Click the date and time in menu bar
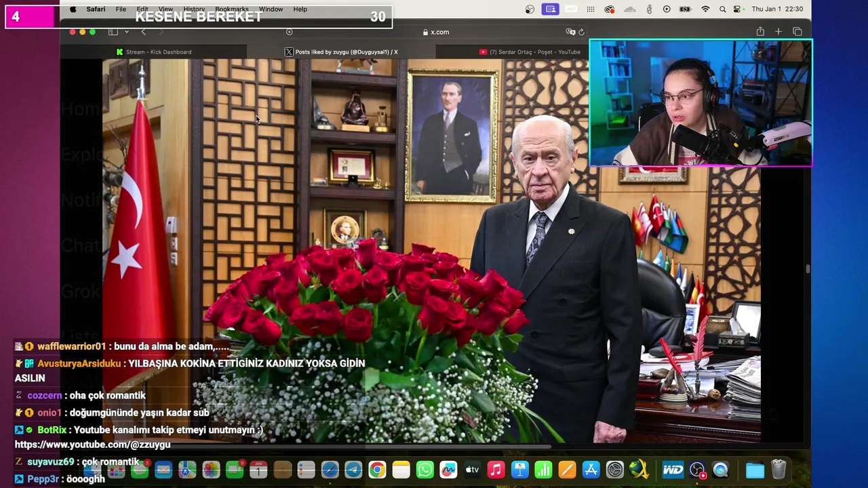 [777, 9]
